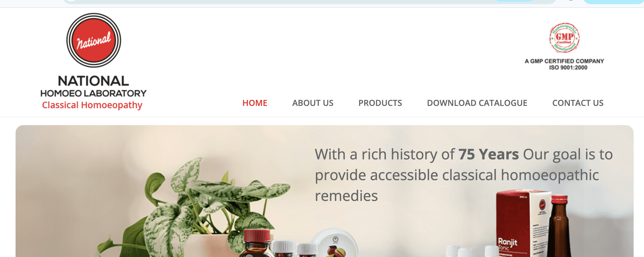Click the brown glass bottle beside Ranjit box
Image resolution: width=644 pixels, height=257 pixels.
click(560, 226)
